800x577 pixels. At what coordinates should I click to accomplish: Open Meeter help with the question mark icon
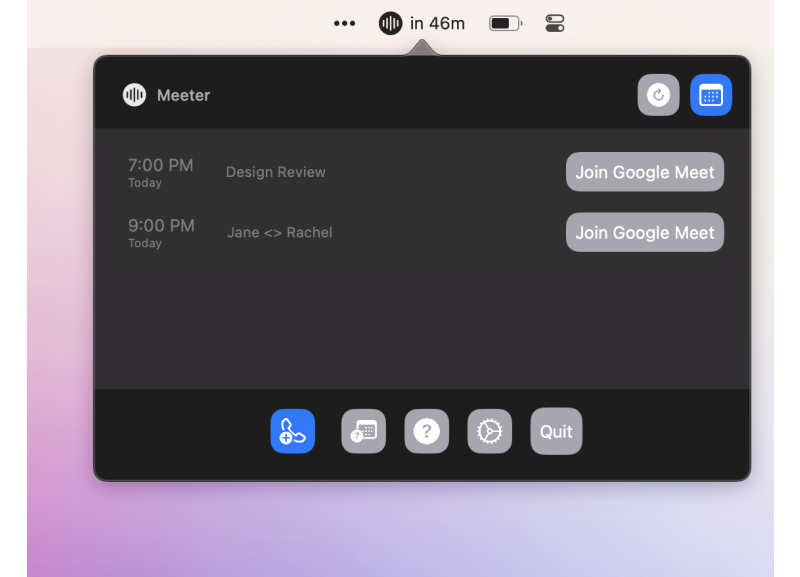click(426, 431)
